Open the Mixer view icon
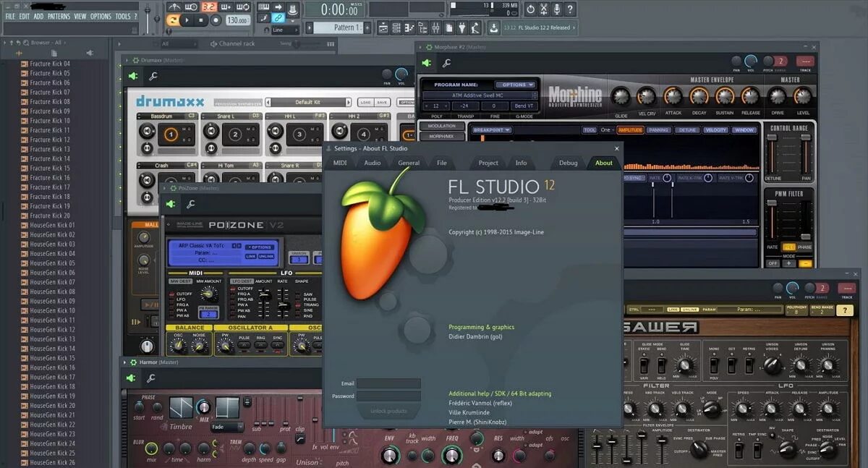The image size is (868, 468). (x=436, y=27)
